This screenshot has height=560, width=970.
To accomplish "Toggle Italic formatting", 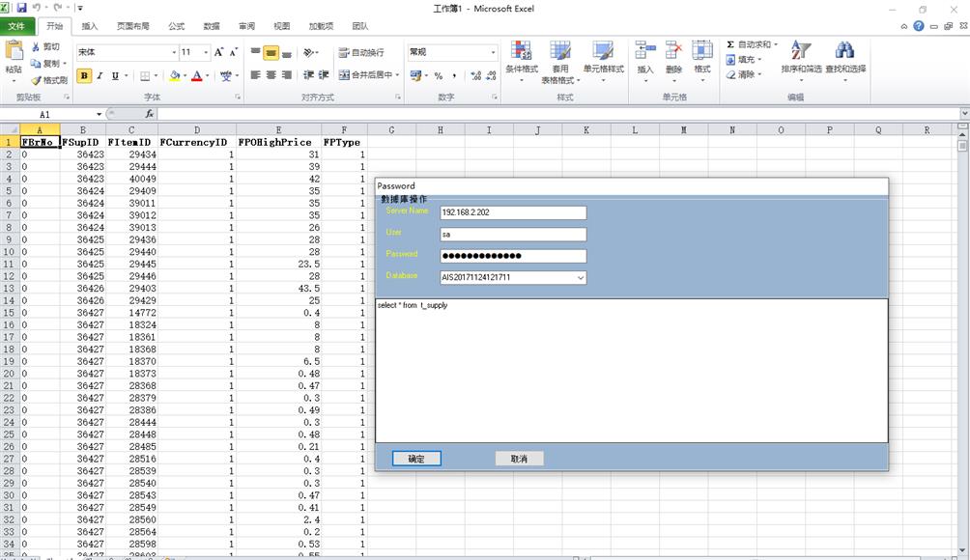I will tap(100, 75).
